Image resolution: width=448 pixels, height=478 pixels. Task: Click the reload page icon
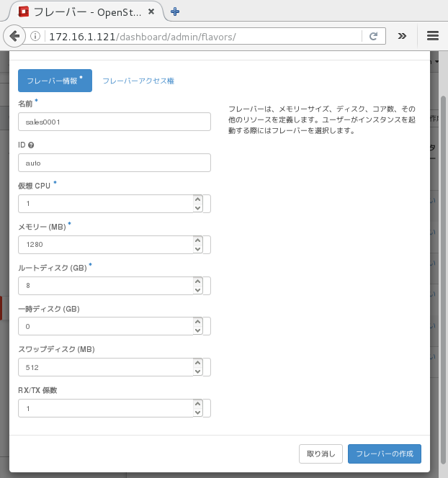[373, 36]
